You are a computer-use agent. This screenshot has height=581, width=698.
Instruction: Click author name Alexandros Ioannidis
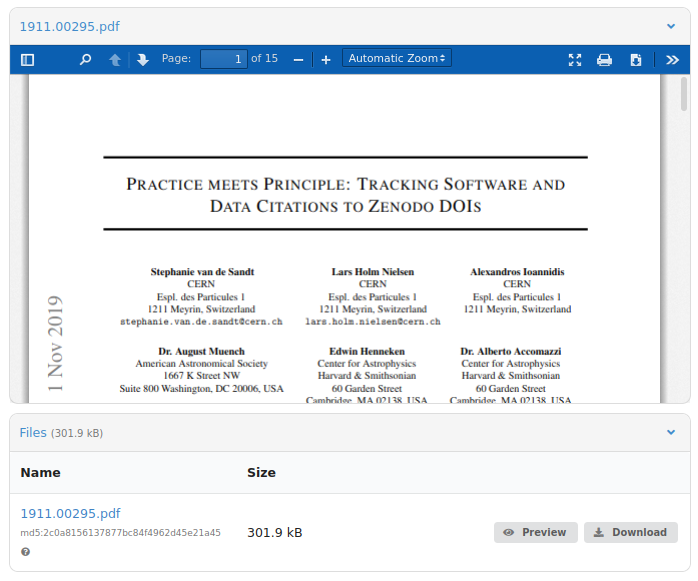pos(517,272)
